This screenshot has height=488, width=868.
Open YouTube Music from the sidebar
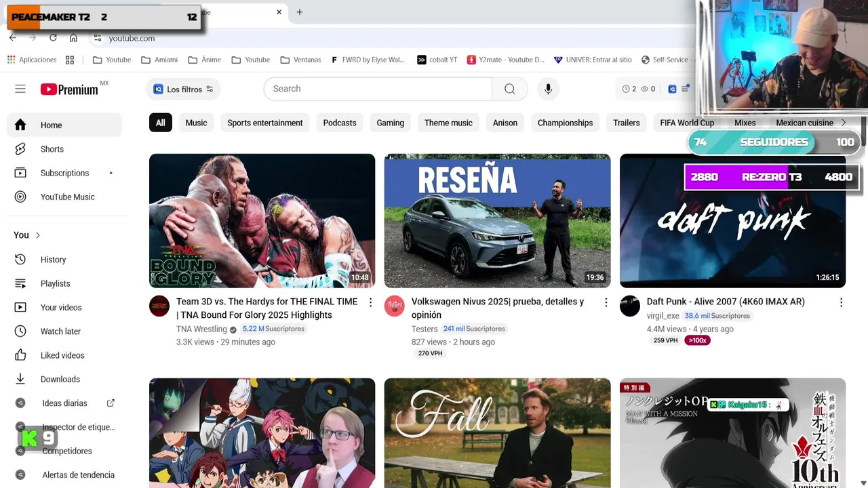click(x=64, y=197)
